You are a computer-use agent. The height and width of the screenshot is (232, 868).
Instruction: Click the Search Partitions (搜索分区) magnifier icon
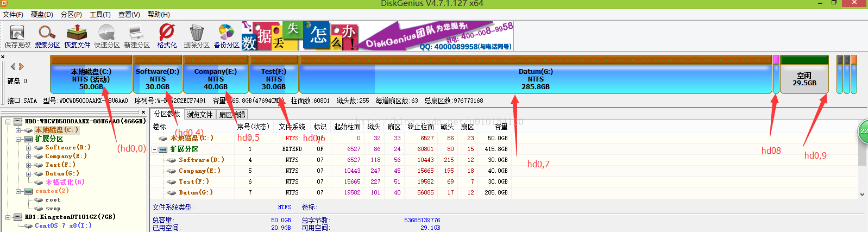pos(47,32)
